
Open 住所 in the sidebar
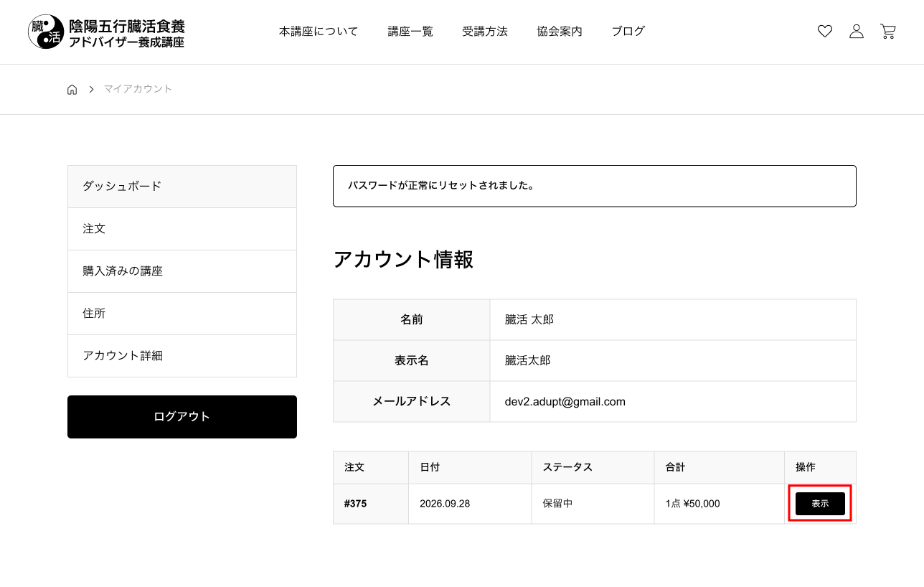point(182,314)
